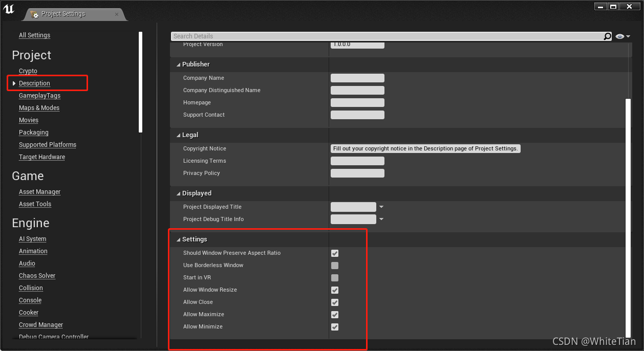
Task: Enable the Start in VR checkbox
Action: 335,278
